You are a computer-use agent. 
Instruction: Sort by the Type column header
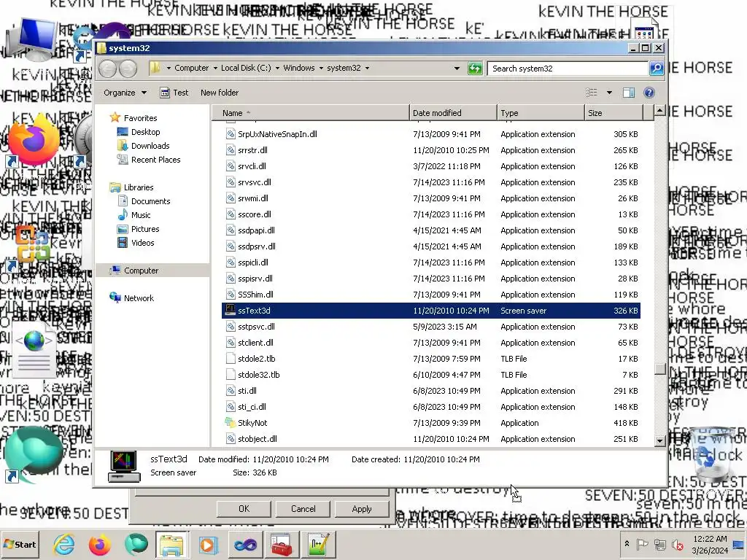pyautogui.click(x=541, y=113)
